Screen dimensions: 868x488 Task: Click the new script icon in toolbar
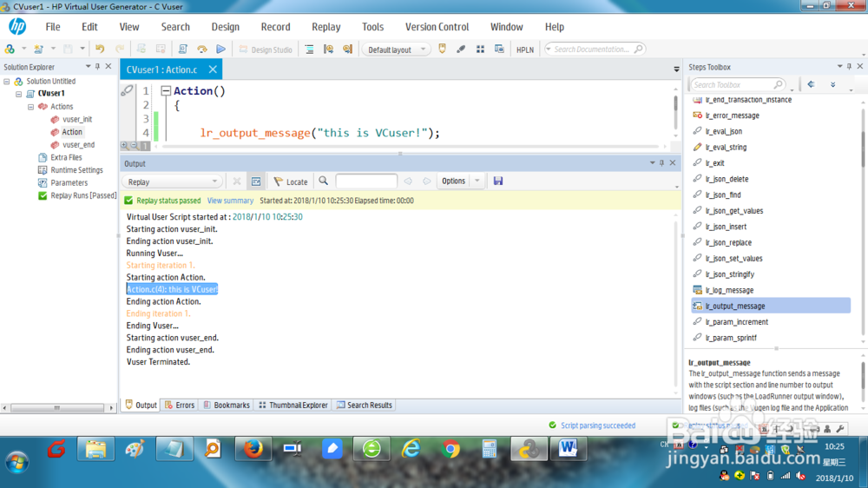10,49
